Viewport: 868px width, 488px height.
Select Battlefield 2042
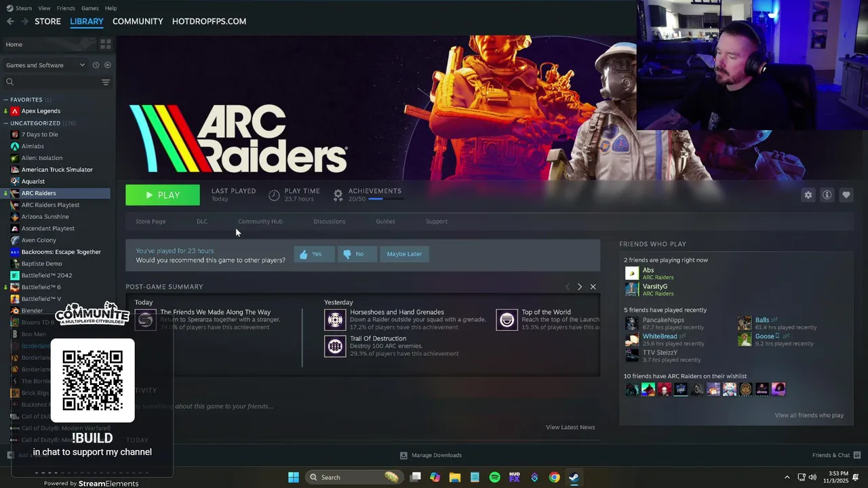click(x=46, y=275)
